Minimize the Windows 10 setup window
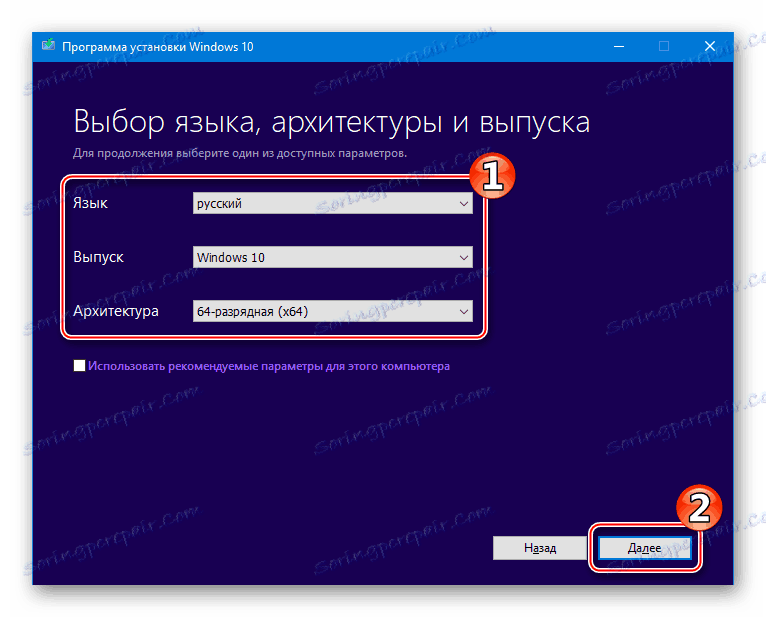 (x=619, y=46)
